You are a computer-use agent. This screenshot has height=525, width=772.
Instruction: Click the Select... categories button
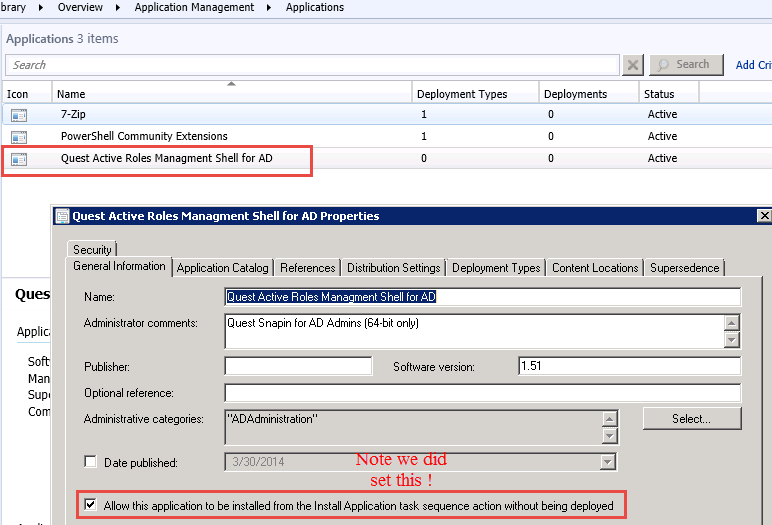(x=692, y=419)
